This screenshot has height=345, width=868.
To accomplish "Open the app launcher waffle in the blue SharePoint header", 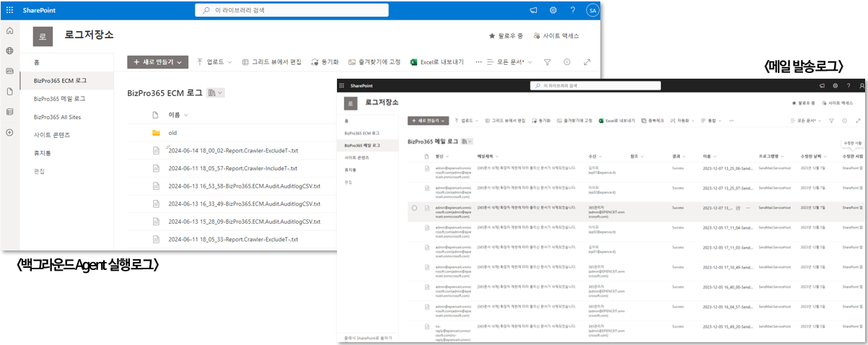I will (9, 10).
